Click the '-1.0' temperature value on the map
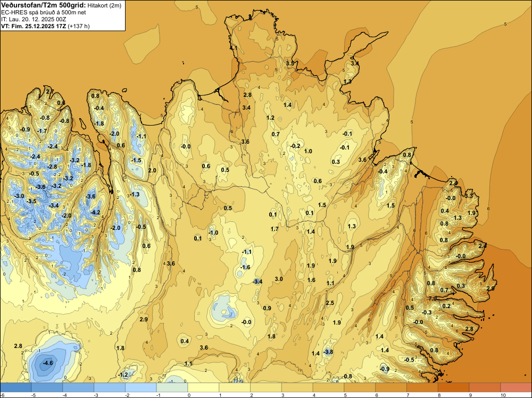The width and height of the screenshot is (532, 398). coord(213,233)
